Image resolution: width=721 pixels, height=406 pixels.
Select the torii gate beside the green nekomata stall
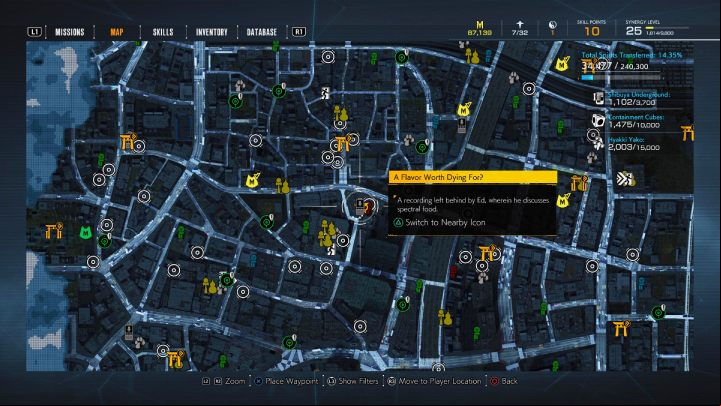[x=54, y=231]
